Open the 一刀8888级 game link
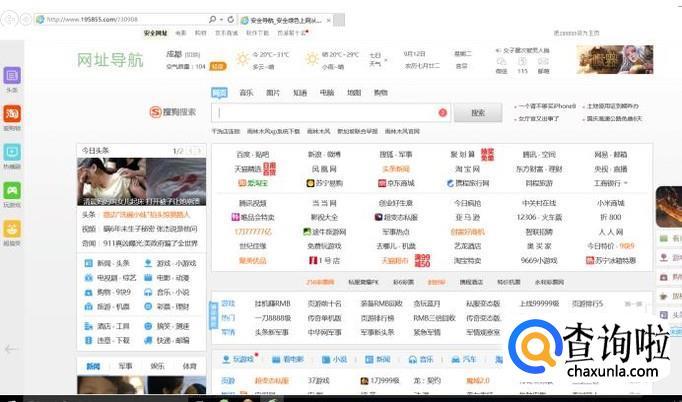The height and width of the screenshot is (402, 682). click(x=273, y=318)
